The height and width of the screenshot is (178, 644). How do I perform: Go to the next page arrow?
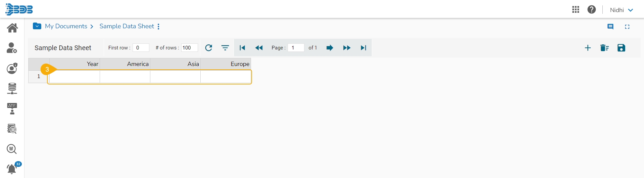(x=330, y=48)
